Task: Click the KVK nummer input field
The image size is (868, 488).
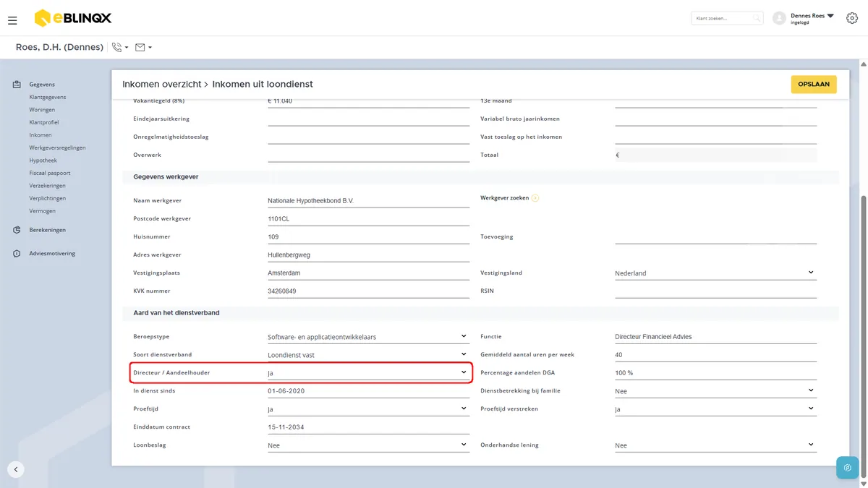Action: tap(368, 291)
